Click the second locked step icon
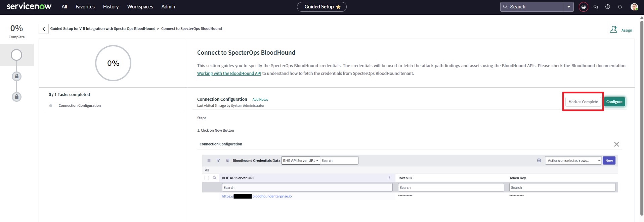644x222 pixels. (x=16, y=76)
